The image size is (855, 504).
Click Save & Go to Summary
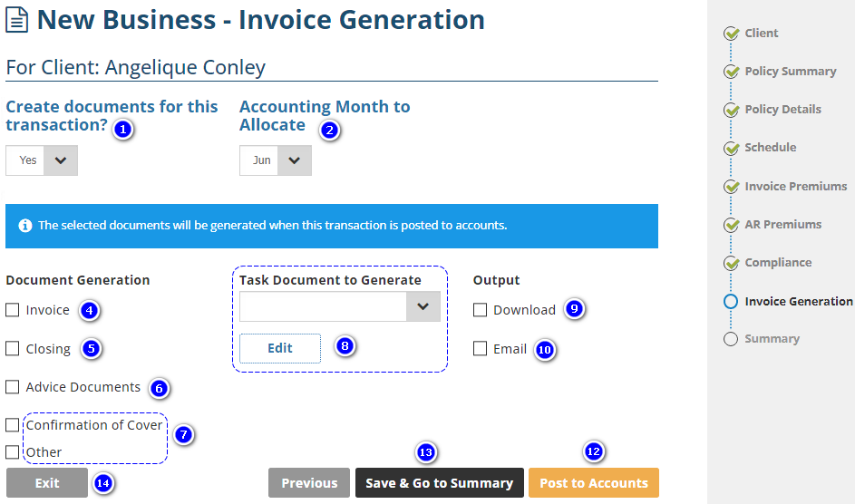pos(440,483)
